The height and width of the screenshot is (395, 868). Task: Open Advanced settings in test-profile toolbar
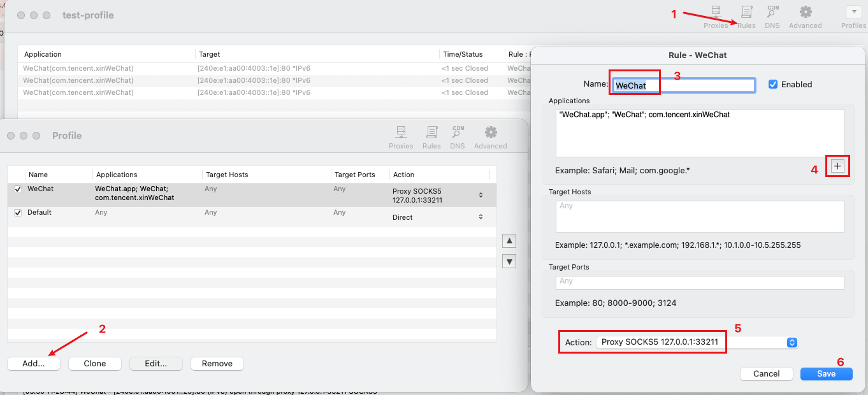(806, 17)
